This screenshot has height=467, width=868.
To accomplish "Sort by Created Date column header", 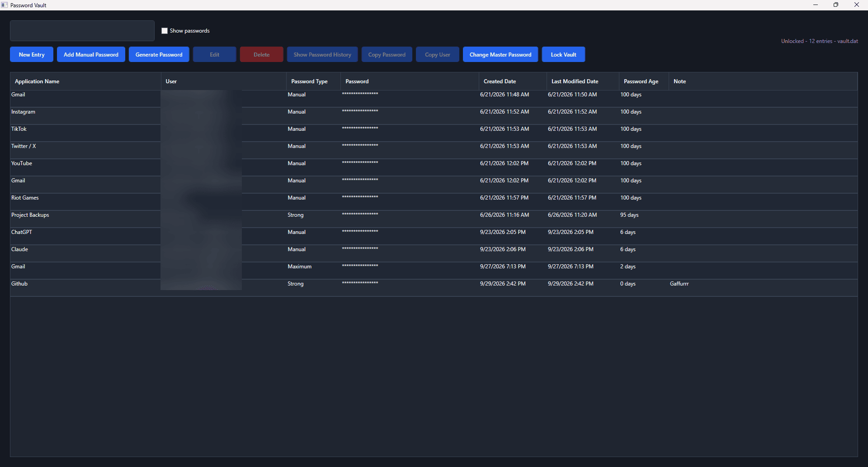I will 513,81.
